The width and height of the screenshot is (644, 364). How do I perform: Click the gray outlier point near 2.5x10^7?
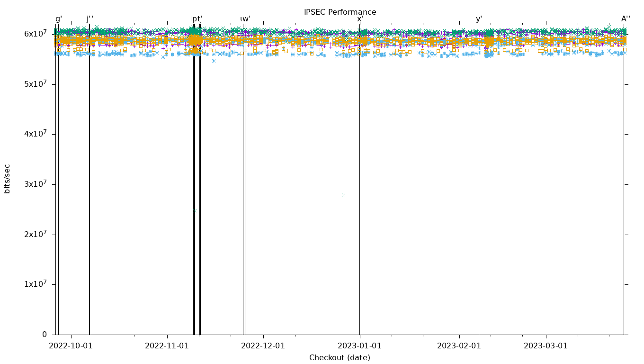(x=195, y=210)
